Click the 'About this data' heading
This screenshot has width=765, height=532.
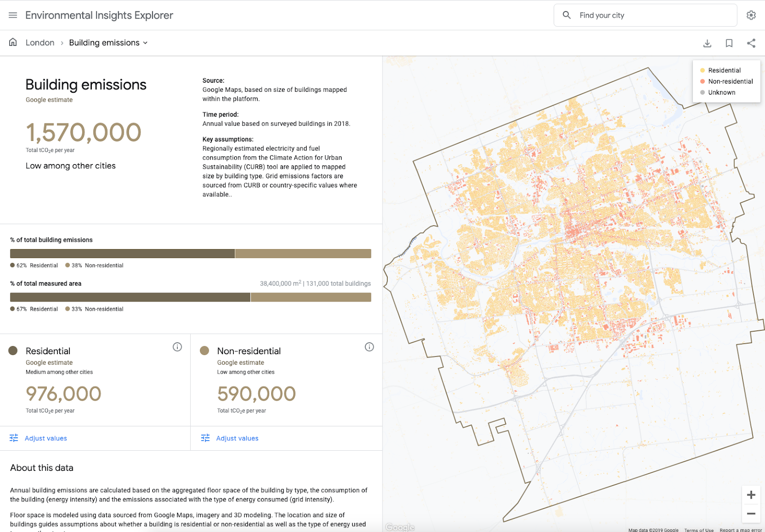pyautogui.click(x=42, y=468)
